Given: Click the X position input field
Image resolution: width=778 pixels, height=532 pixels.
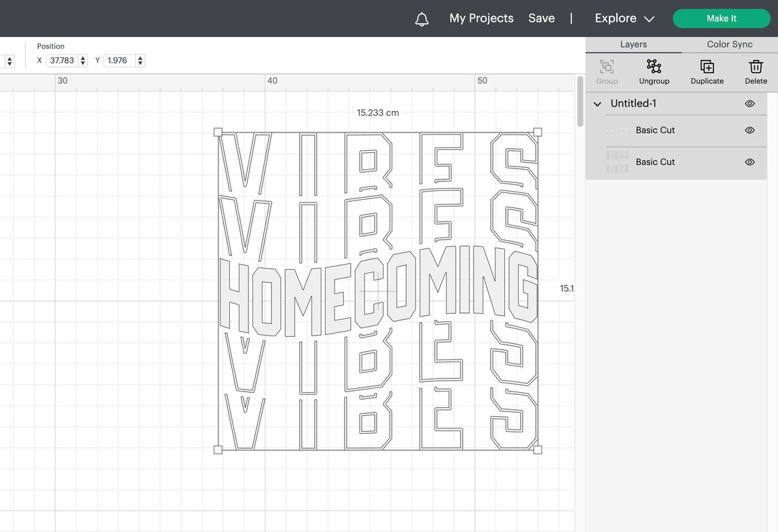Looking at the screenshot, I should (61, 60).
